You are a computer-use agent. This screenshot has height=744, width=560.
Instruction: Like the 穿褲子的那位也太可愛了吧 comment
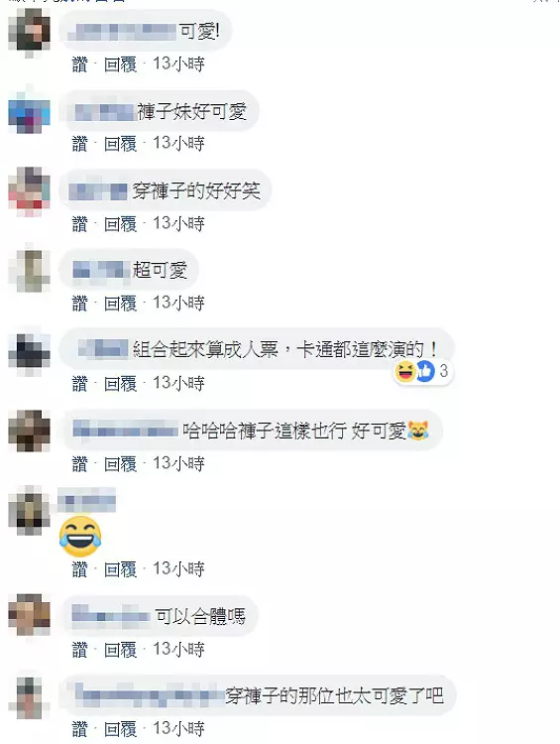tap(79, 729)
